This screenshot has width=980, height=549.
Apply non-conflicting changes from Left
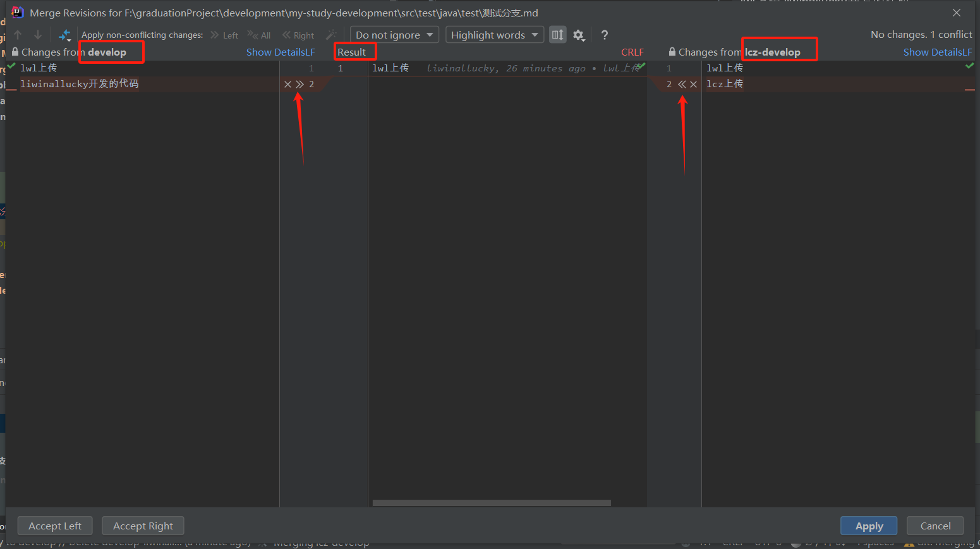pos(224,35)
